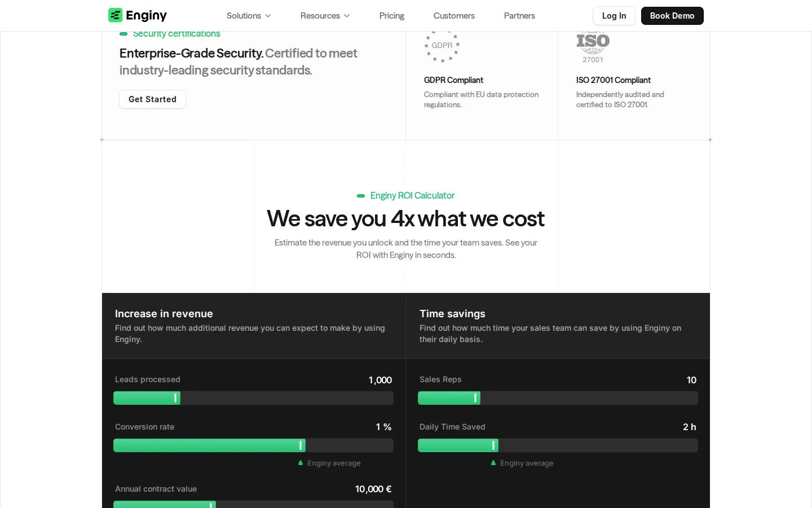Open the Solutions dropdown menu
812x508 pixels.
[x=249, y=16]
